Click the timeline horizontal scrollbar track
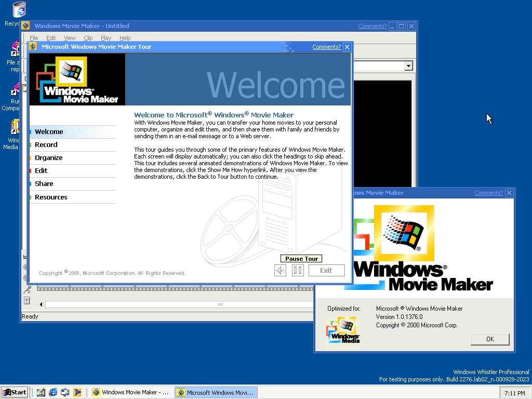 (x=179, y=304)
